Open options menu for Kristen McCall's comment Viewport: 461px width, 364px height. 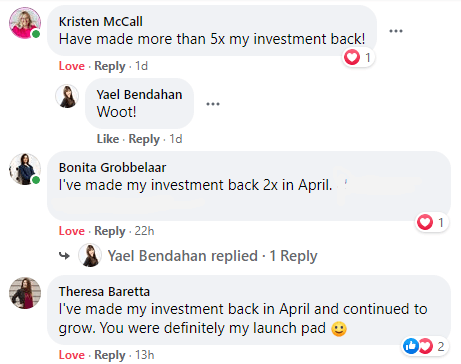point(396,31)
